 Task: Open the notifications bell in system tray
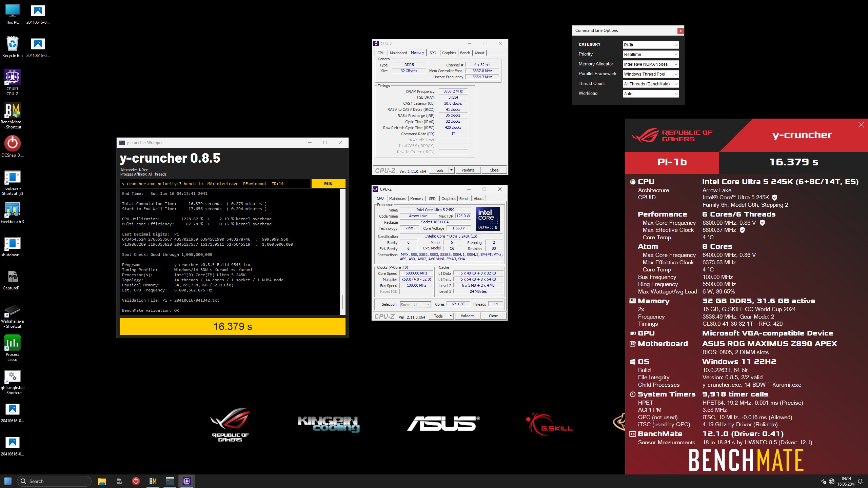pos(860,481)
